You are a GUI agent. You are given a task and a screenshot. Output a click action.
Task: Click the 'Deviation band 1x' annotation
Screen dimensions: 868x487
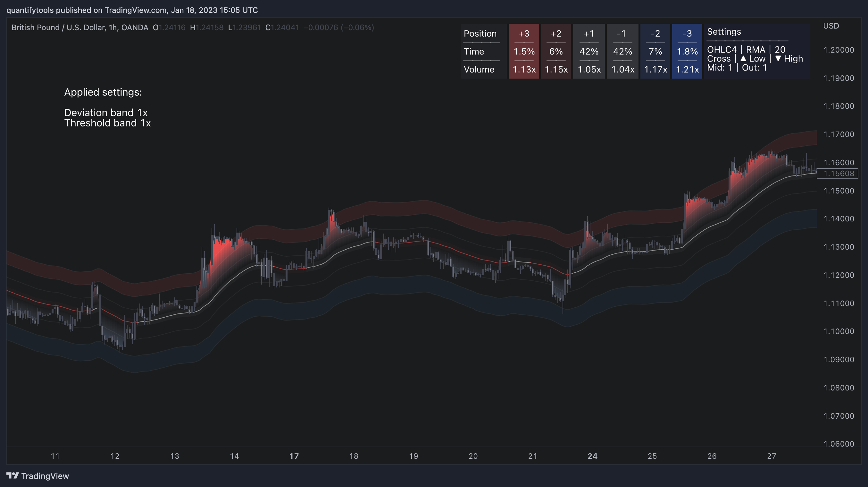[x=106, y=113]
